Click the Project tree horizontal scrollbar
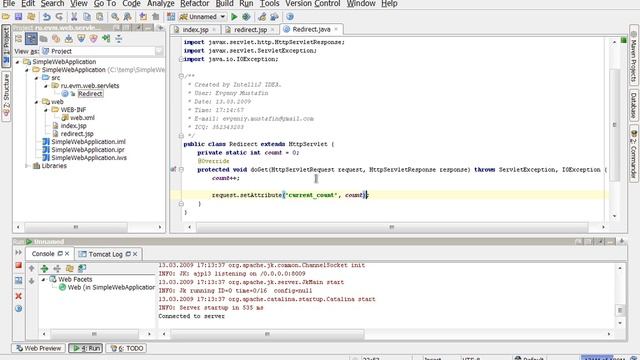Viewport: 640px width, 360px height. pyautogui.click(x=76, y=227)
